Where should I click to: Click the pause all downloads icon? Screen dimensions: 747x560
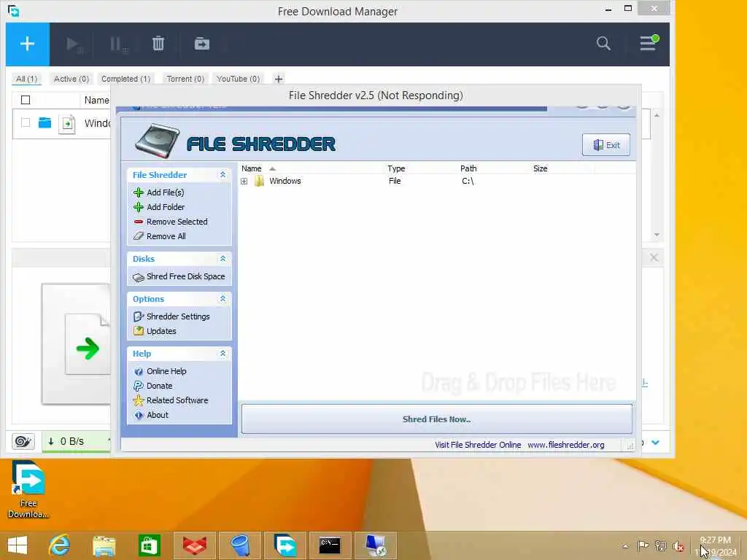(118, 44)
